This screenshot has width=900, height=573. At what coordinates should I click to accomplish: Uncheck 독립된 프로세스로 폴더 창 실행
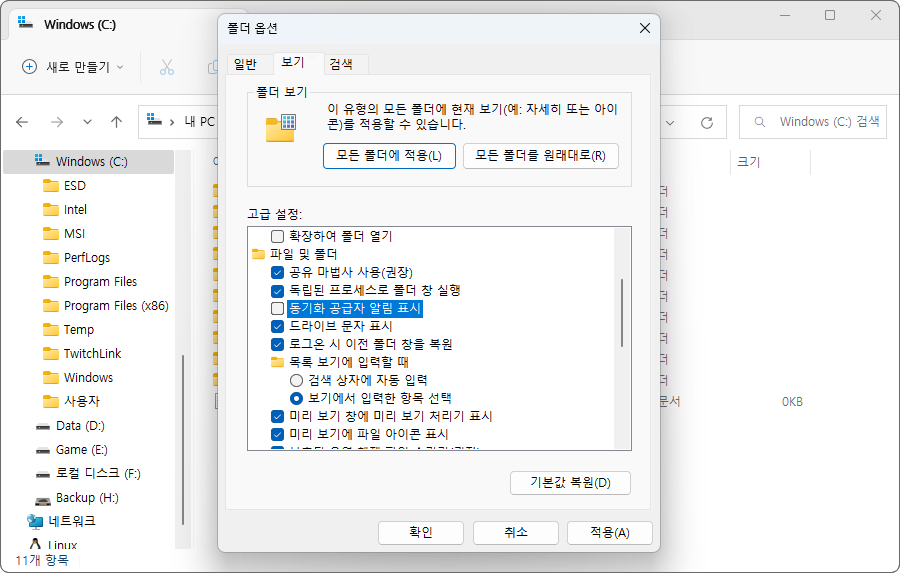[277, 291]
